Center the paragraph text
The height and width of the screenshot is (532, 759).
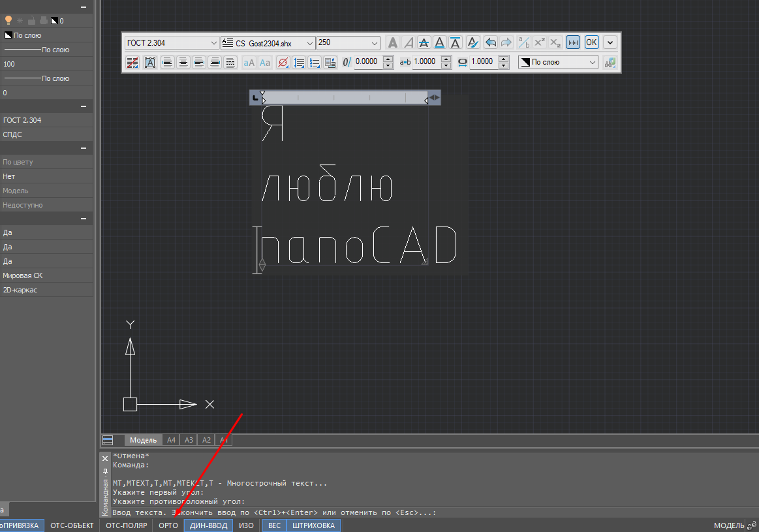183,63
